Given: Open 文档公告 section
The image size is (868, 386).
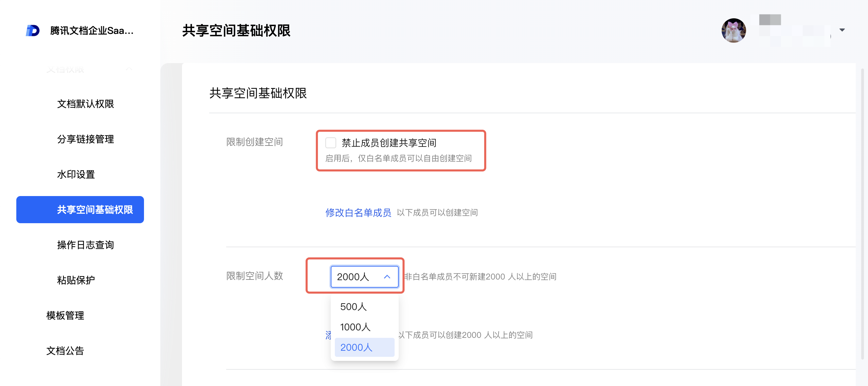Looking at the screenshot, I should [x=65, y=351].
